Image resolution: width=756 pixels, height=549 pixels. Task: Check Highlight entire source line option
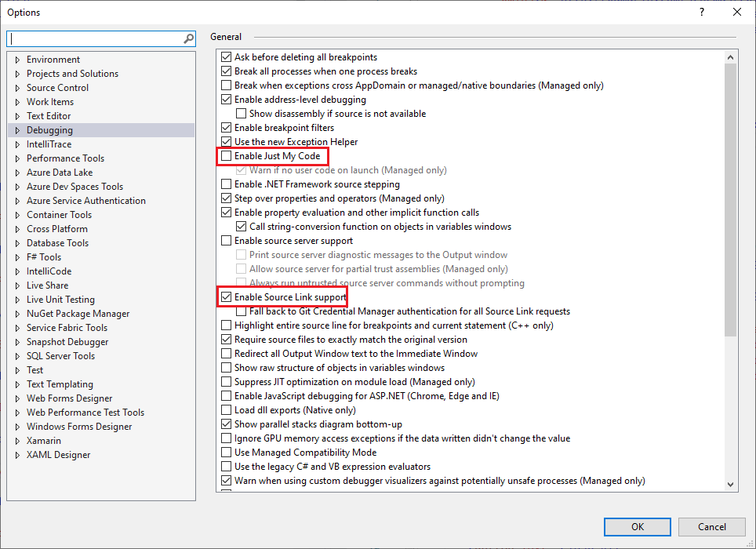pos(226,325)
